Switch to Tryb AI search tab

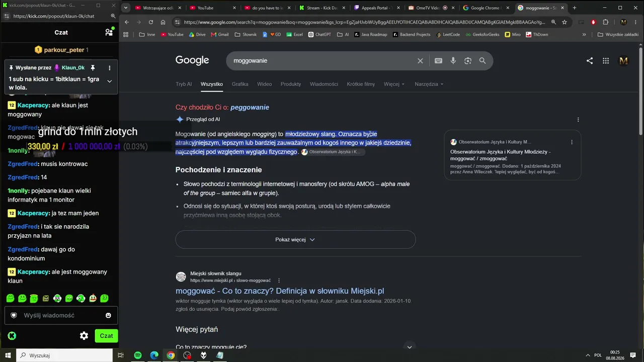point(184,84)
